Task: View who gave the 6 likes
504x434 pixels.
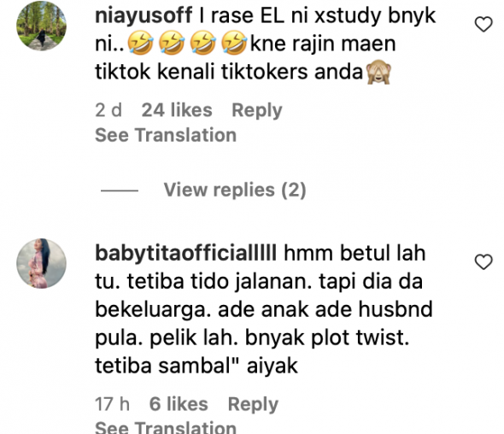Action: tap(179, 404)
